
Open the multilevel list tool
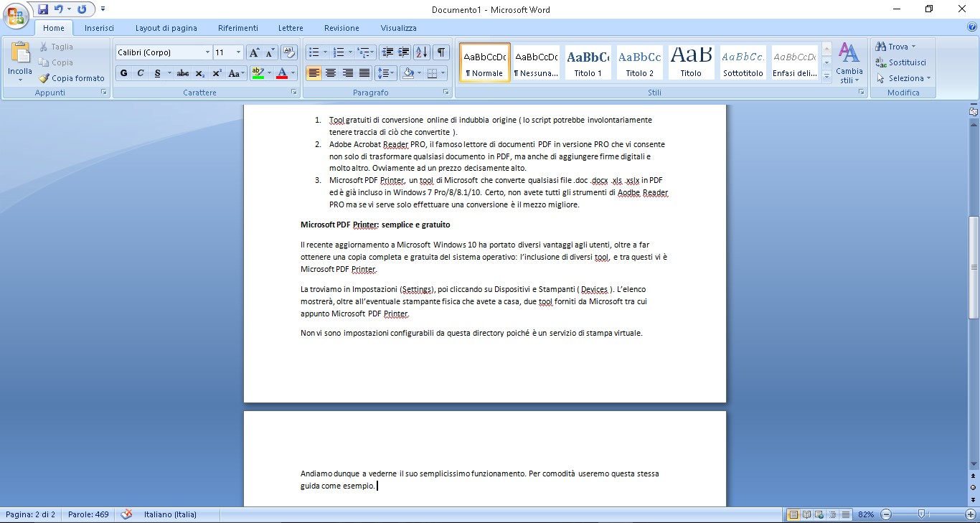pos(366,52)
